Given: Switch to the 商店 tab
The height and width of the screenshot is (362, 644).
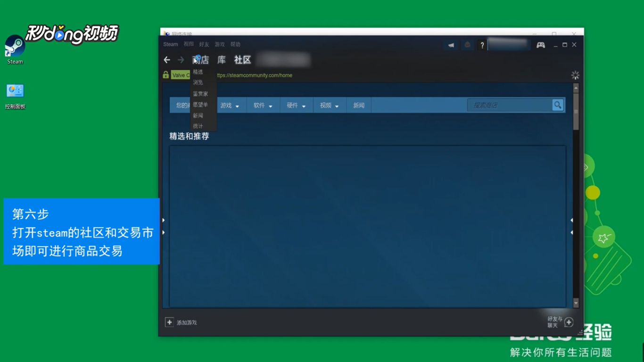Looking at the screenshot, I should click(x=201, y=60).
